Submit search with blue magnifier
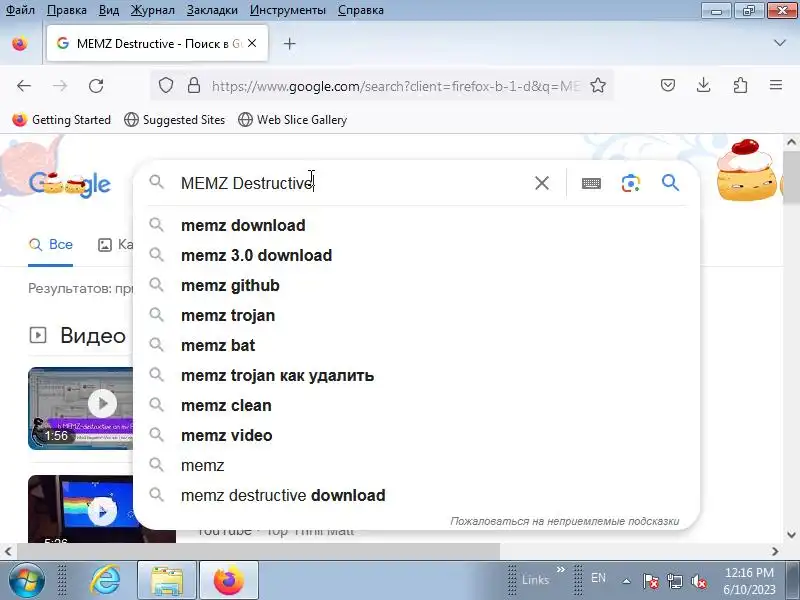Screen dimensions: 800x600 coord(670,183)
